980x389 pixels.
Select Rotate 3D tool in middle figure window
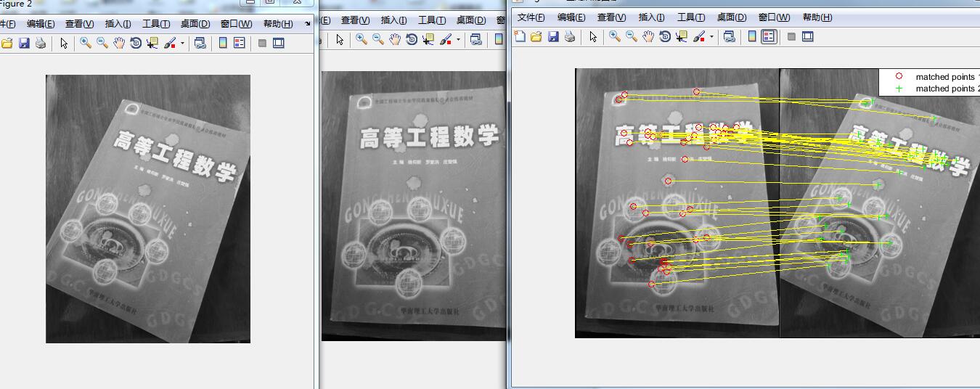pyautogui.click(x=412, y=39)
